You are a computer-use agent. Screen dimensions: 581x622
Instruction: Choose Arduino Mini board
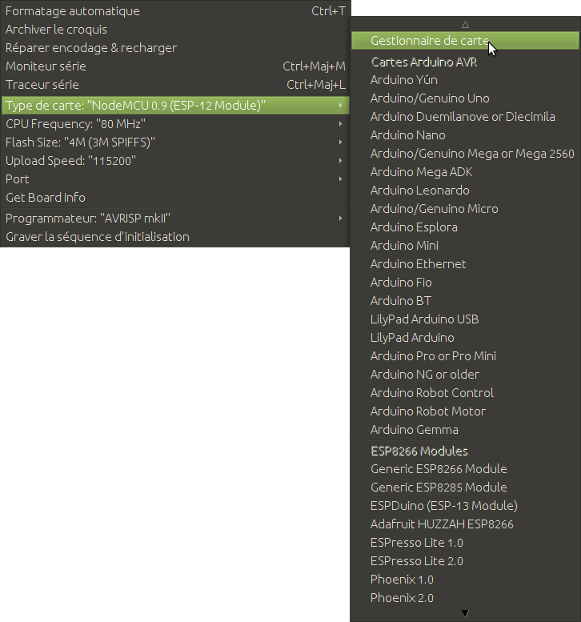(465, 246)
